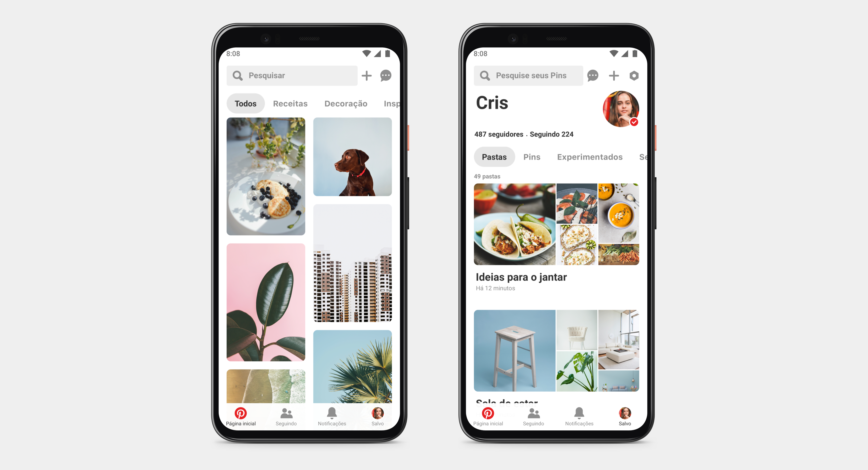Tap the Add pin plus icon top right
Screen dimensions: 868x470
[x=366, y=76]
